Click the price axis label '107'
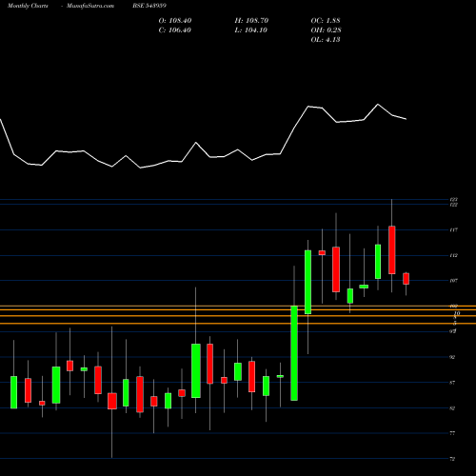 pos(454,281)
